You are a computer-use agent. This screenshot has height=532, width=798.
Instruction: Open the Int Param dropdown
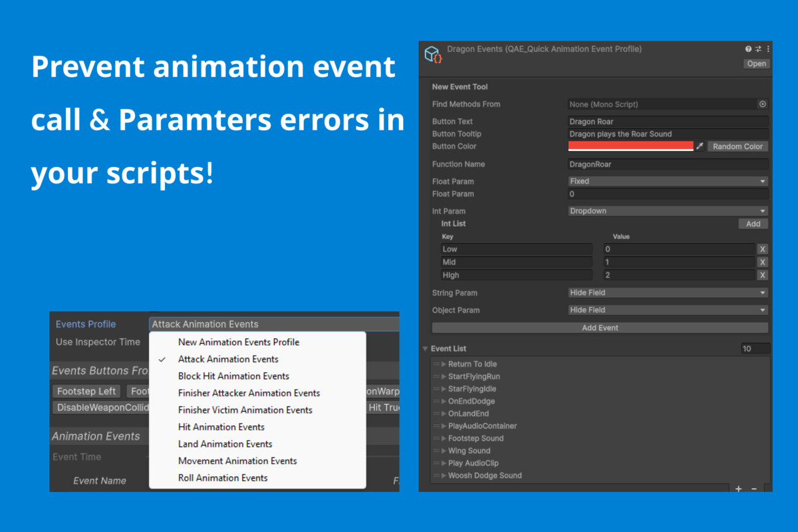(666, 210)
